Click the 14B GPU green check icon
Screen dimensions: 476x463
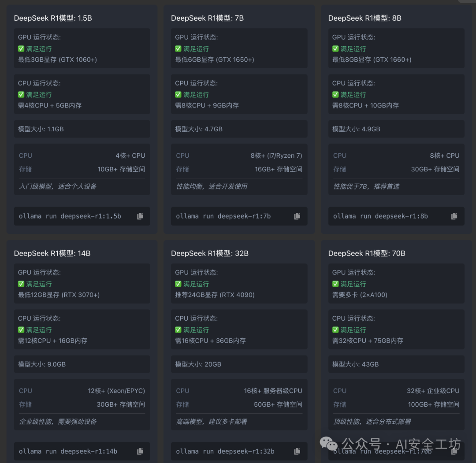[21, 284]
